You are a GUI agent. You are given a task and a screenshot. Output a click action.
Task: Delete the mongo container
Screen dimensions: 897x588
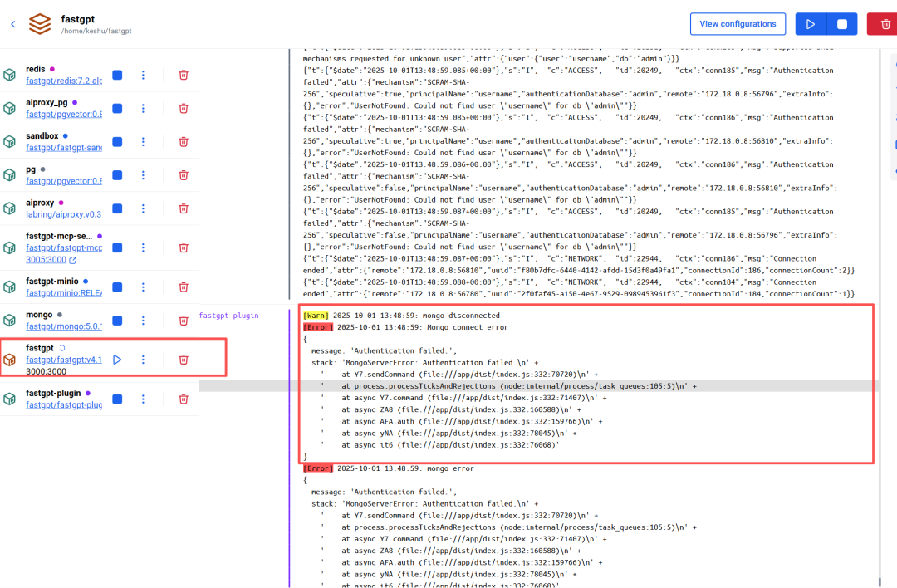coord(184,321)
